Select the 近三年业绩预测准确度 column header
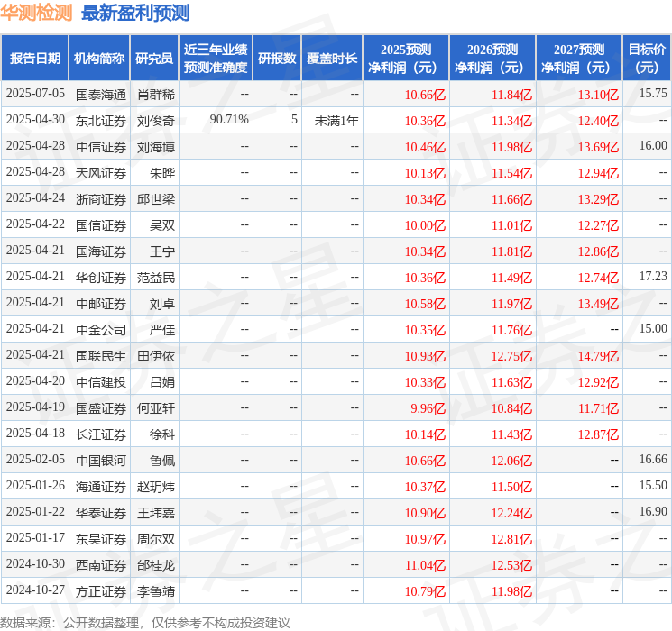This screenshot has height=631, width=672. click(216, 59)
